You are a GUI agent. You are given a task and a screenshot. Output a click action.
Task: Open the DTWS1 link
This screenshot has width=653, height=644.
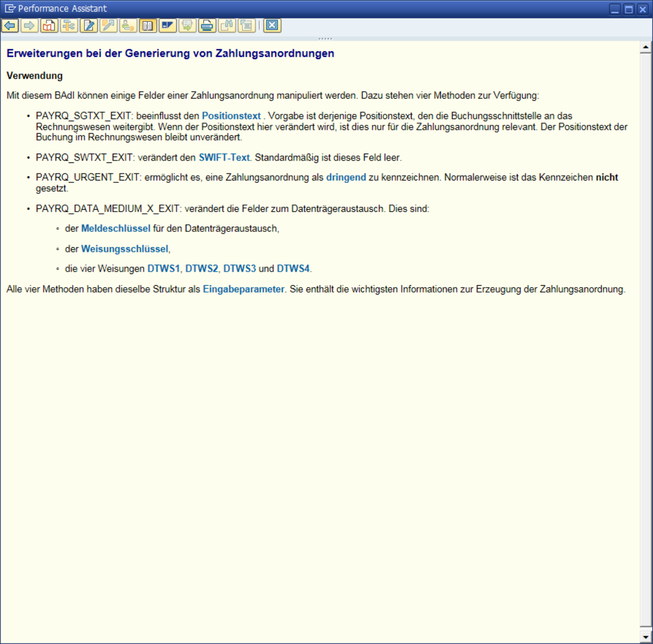pos(163,269)
